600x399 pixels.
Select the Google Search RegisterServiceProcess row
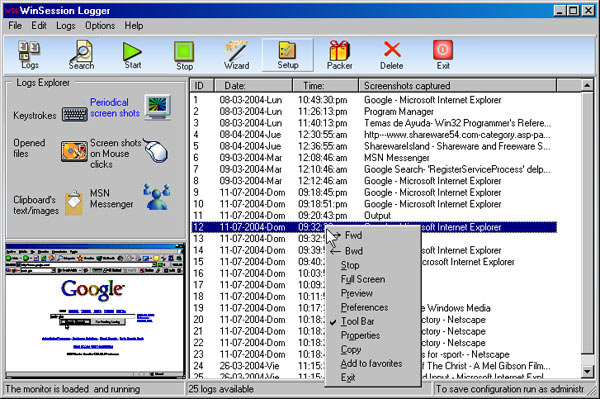pyautogui.click(x=374, y=169)
